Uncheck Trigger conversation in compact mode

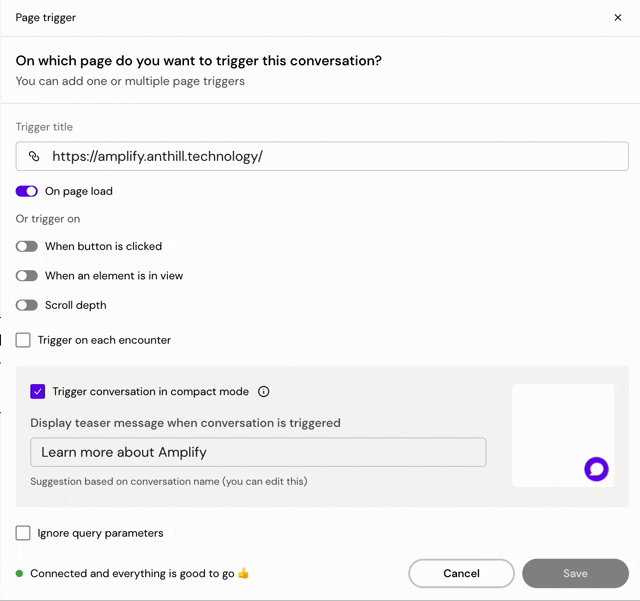click(38, 392)
